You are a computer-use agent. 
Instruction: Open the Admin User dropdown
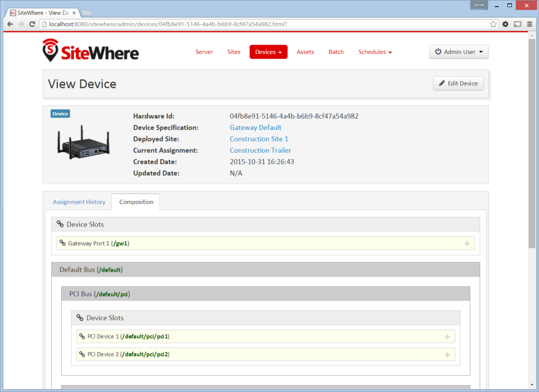(459, 52)
